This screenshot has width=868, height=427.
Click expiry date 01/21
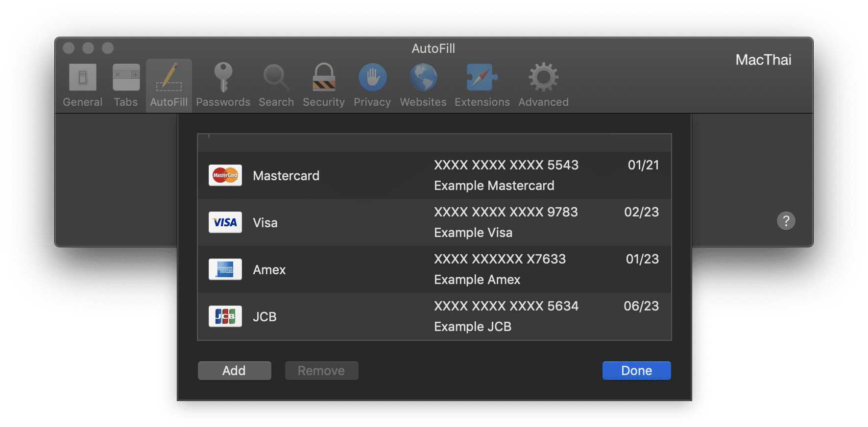pyautogui.click(x=643, y=165)
